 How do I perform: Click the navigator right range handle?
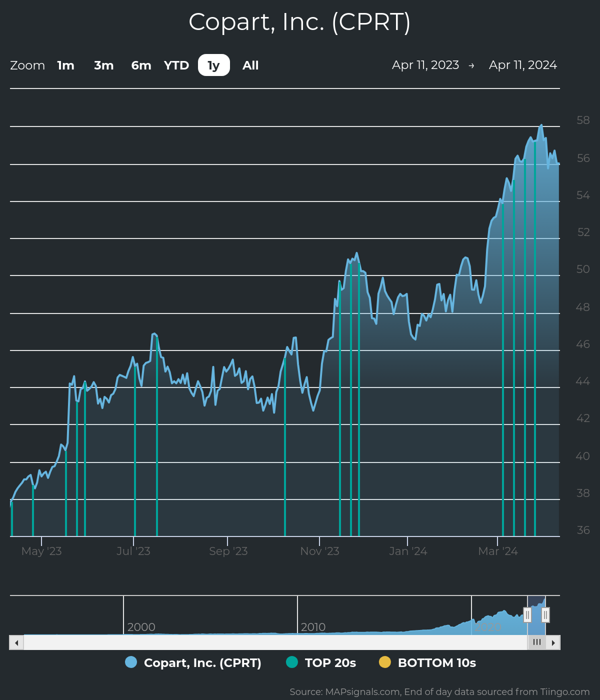545,614
